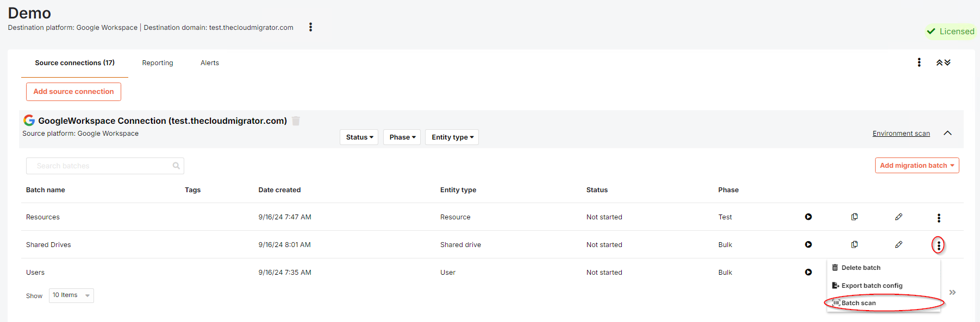Duplicate the Resources batch via copy icon
Screen dimensions: 980x322
pos(854,217)
